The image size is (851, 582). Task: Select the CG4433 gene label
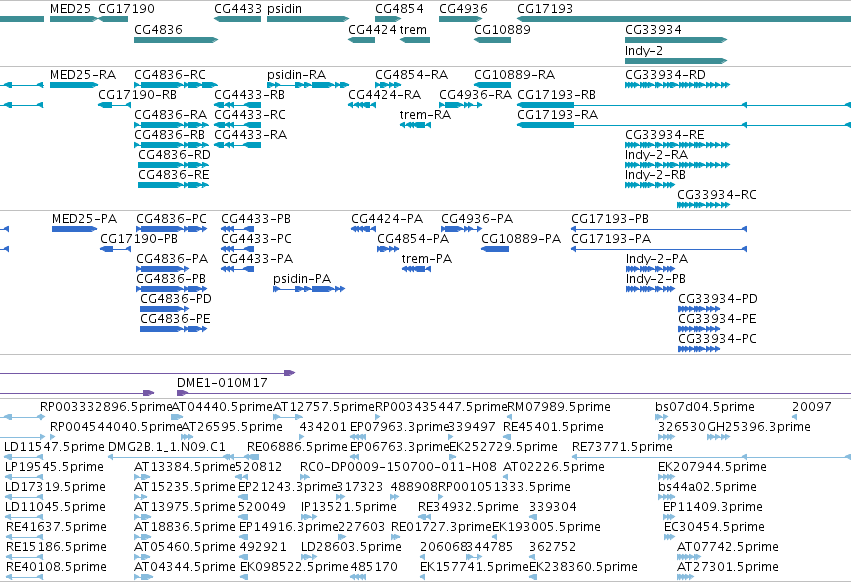coord(238,9)
